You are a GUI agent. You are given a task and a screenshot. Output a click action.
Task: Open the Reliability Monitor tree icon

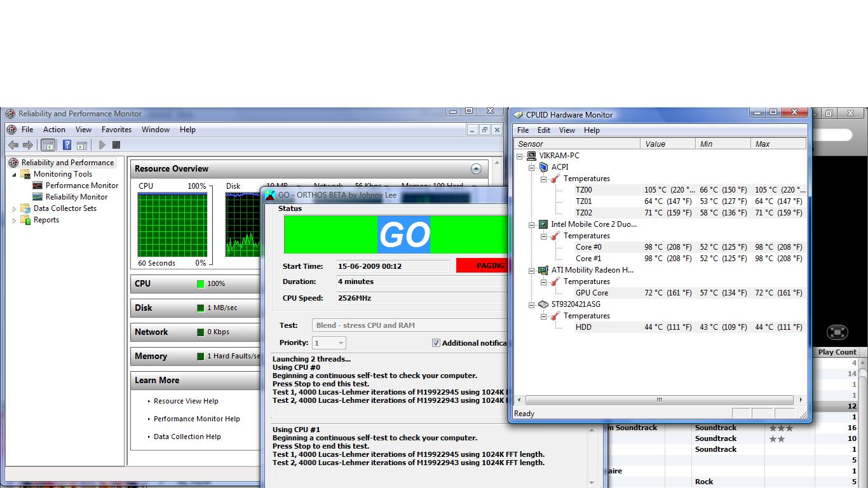coord(37,197)
